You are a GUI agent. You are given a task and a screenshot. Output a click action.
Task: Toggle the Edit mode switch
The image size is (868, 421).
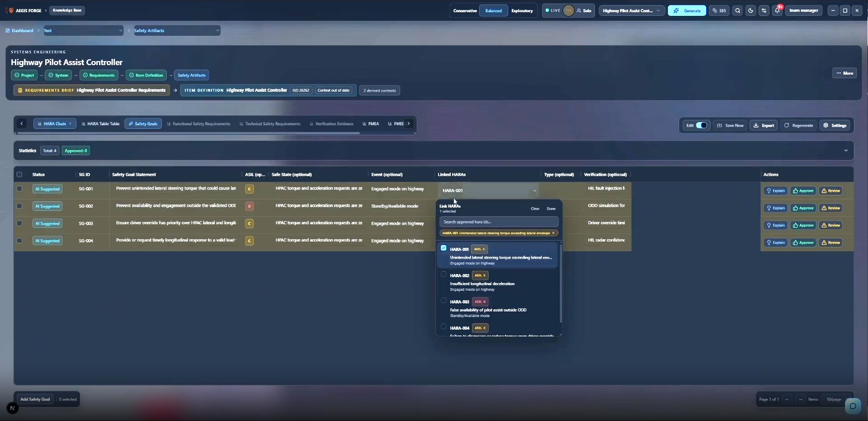click(x=701, y=125)
